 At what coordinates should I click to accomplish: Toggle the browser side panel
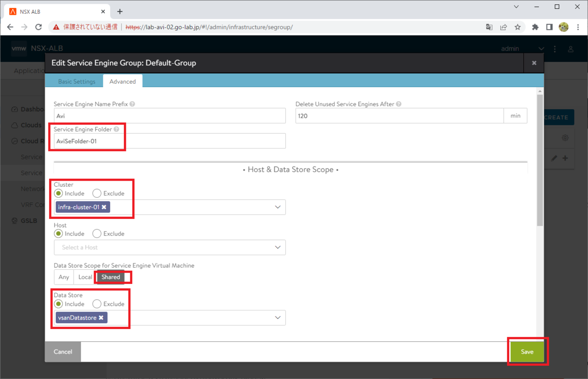pyautogui.click(x=549, y=27)
